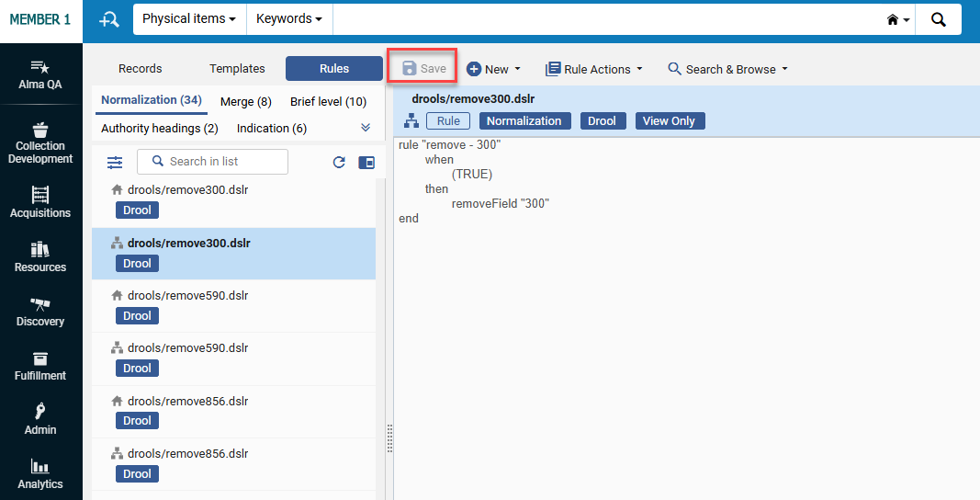Click the View Only toggle badge
Screen dimensions: 980x500
670,120
